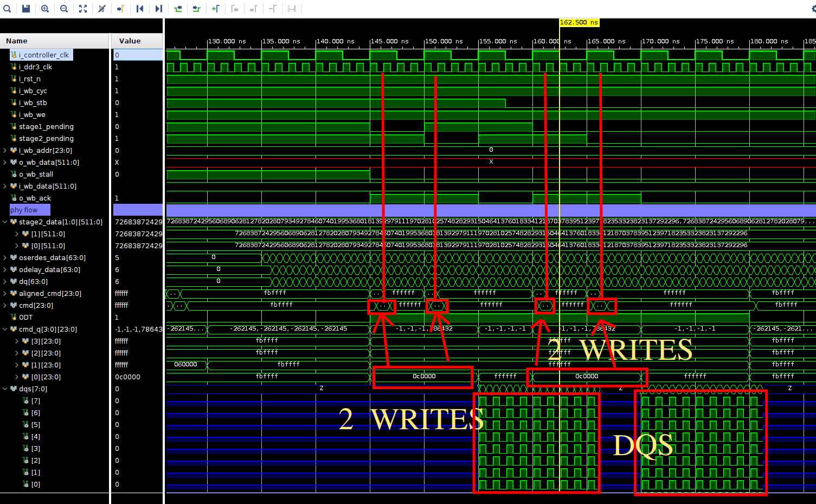Click value 0c0000 of cmd_q [0]
This screenshot has width=816, height=504.
point(127,377)
